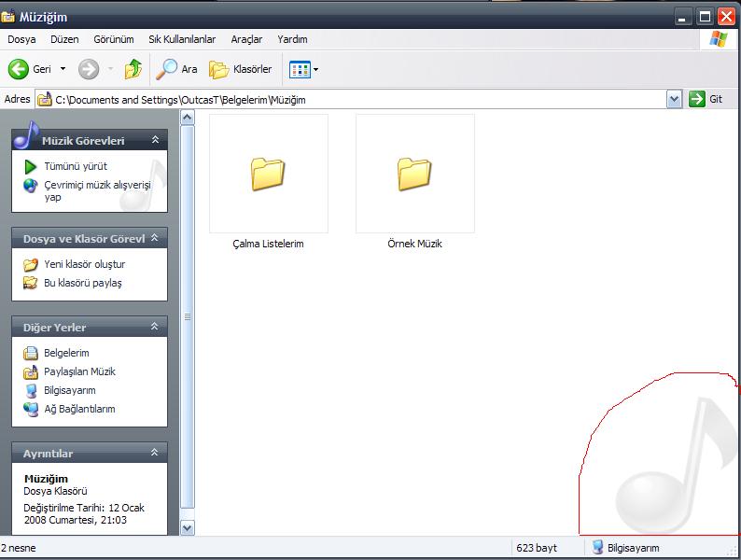Click the sidebar scrollbar thumb
The height and width of the screenshot is (560, 741).
(x=188, y=316)
